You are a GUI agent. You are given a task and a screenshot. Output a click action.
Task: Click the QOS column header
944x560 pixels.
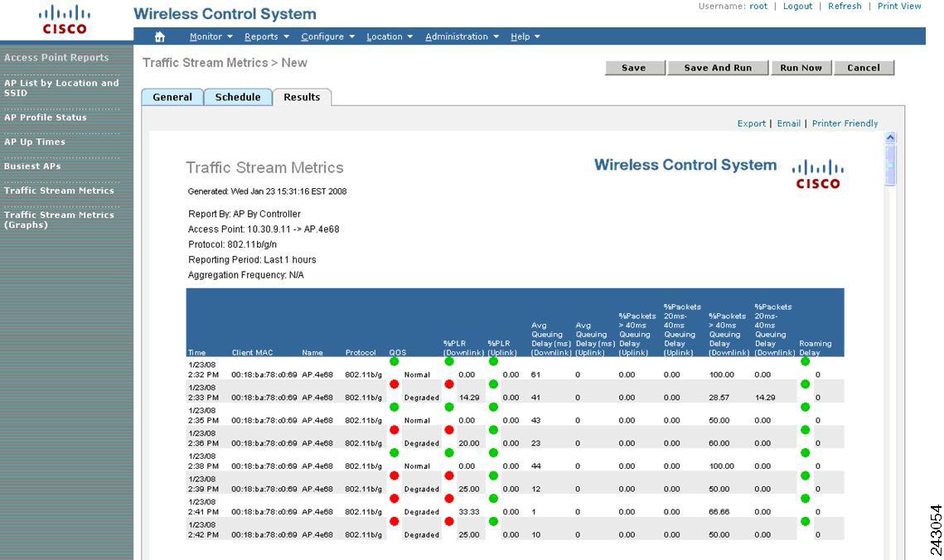click(x=397, y=352)
